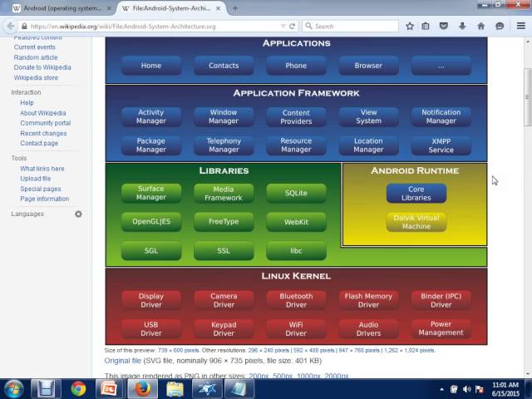Open the Original file link

coord(122,361)
